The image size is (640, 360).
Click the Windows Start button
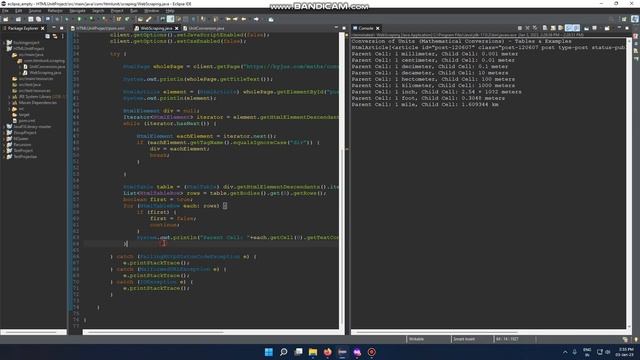pos(269,352)
